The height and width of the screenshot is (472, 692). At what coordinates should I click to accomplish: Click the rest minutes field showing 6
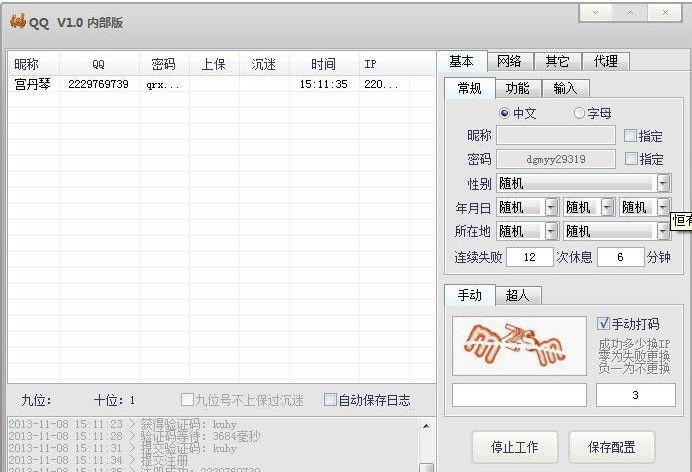(621, 257)
